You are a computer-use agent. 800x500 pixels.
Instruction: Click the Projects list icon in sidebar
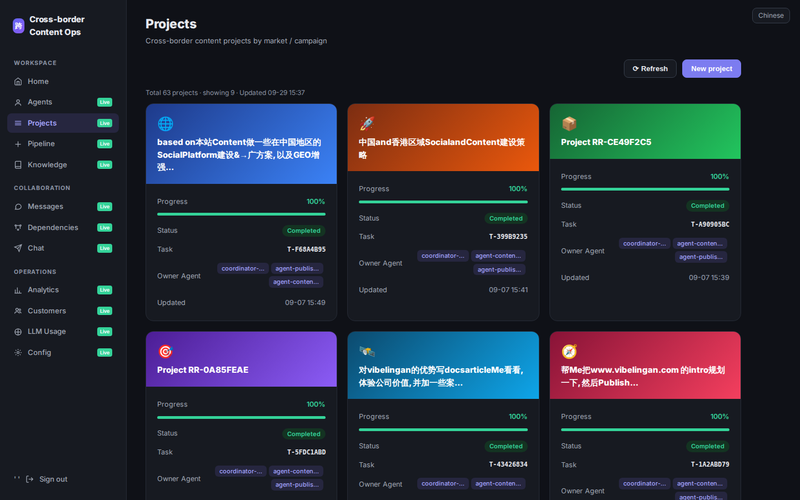(x=18, y=123)
